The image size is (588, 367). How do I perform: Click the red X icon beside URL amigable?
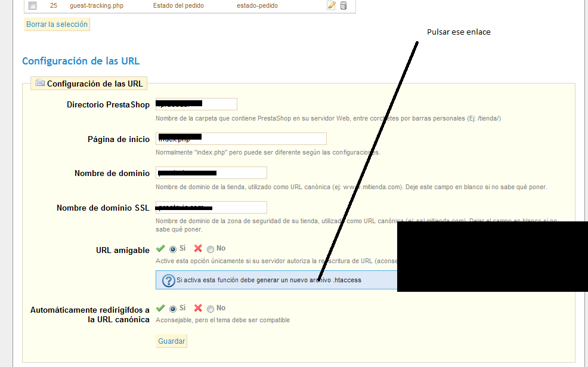coord(198,248)
